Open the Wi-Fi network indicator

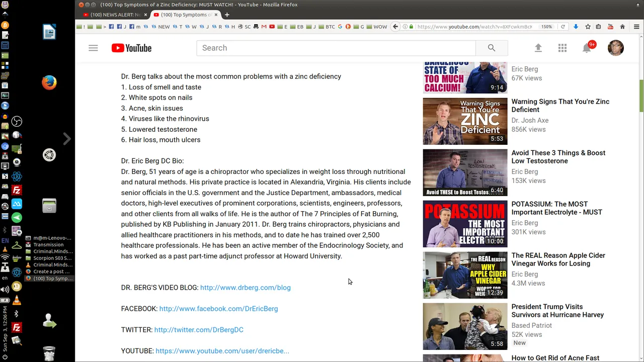pos(5,258)
